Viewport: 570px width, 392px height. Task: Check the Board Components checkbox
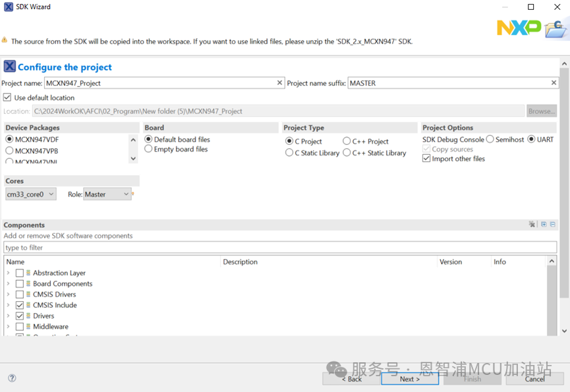[20, 284]
